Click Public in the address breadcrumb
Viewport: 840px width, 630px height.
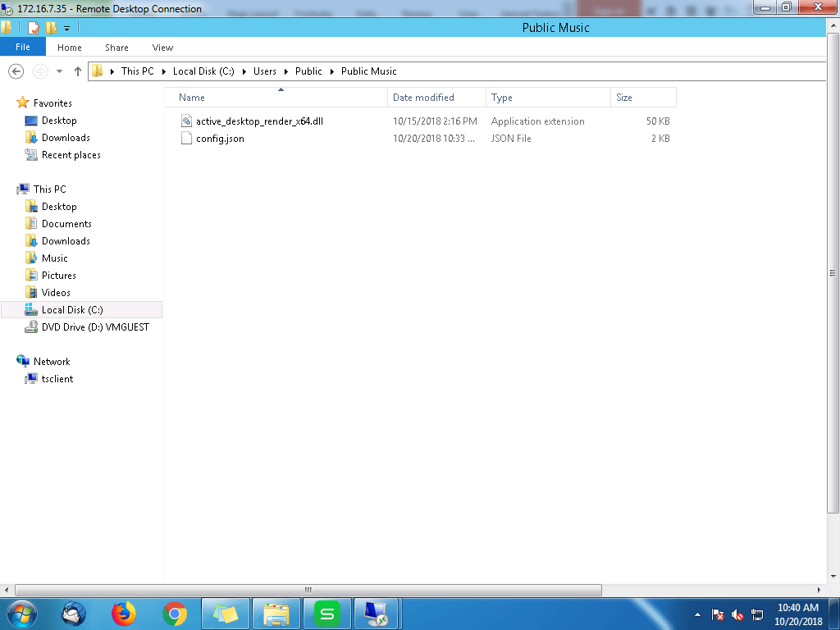(x=308, y=71)
